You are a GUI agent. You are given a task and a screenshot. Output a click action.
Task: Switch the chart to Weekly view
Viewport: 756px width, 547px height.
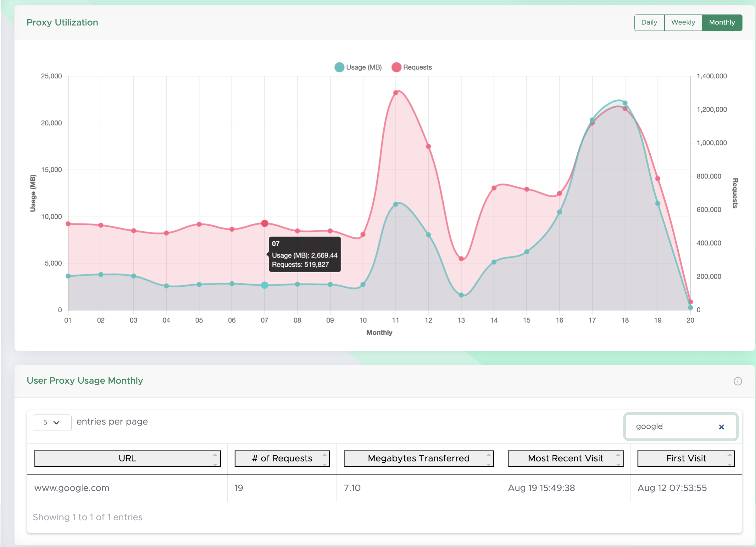click(x=683, y=22)
